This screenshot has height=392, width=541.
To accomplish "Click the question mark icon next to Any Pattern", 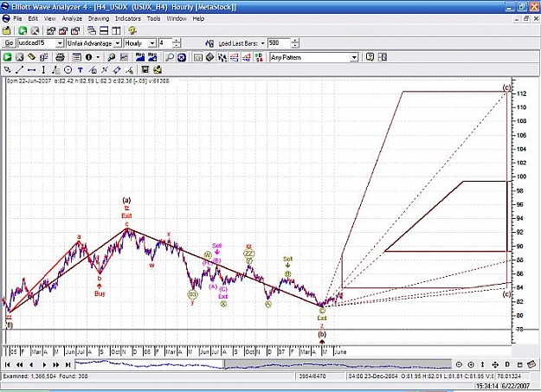I will [x=370, y=57].
